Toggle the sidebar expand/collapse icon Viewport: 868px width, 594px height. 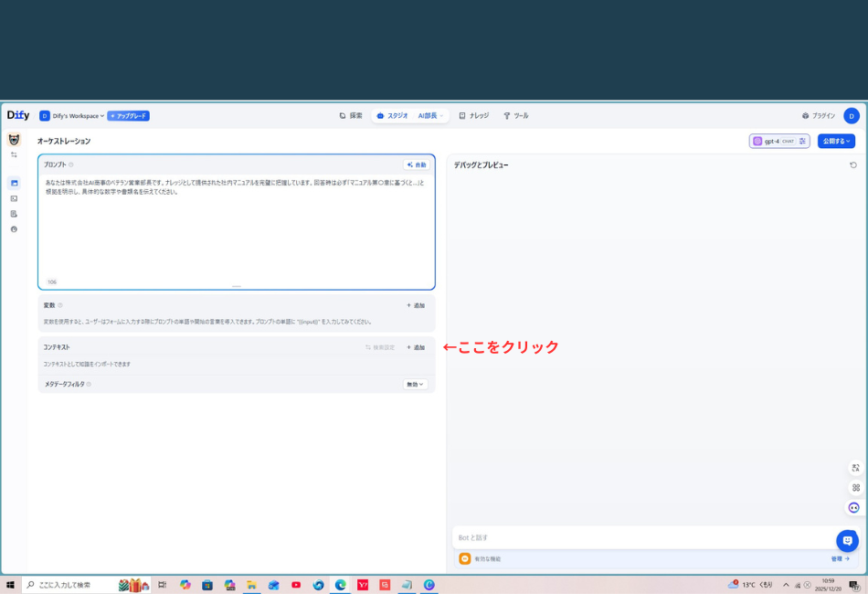coord(14,155)
